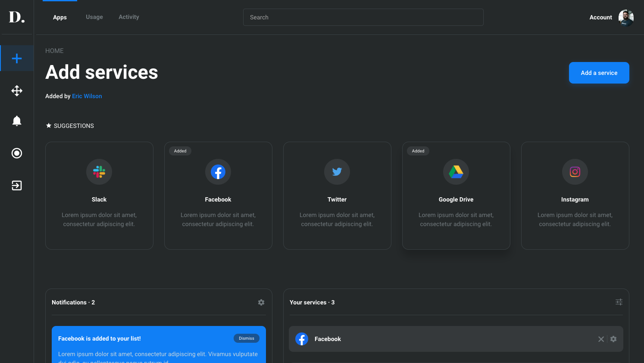Viewport: 644px width, 363px height.
Task: Click the logout arrow icon in sidebar
Action: pos(17,186)
